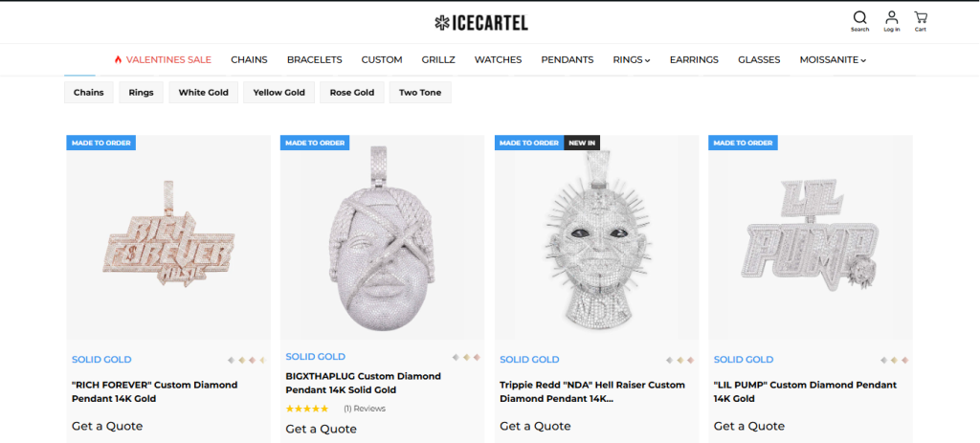
Task: Toggle the Yellow Gold filter
Action: tap(279, 93)
